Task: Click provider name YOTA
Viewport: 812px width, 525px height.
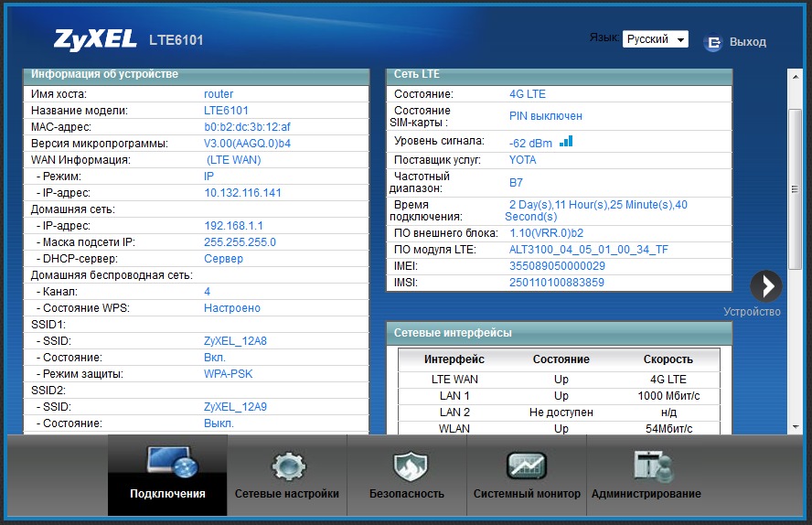Action: [522, 160]
